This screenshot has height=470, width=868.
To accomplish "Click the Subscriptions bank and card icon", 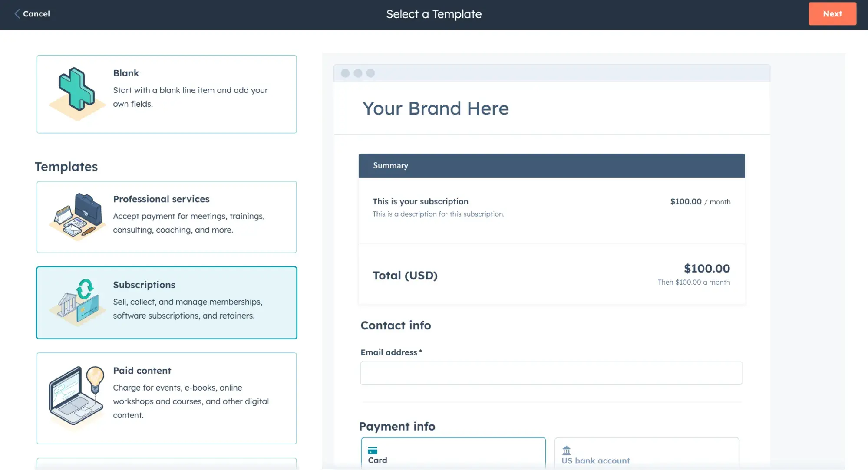I will tap(77, 302).
